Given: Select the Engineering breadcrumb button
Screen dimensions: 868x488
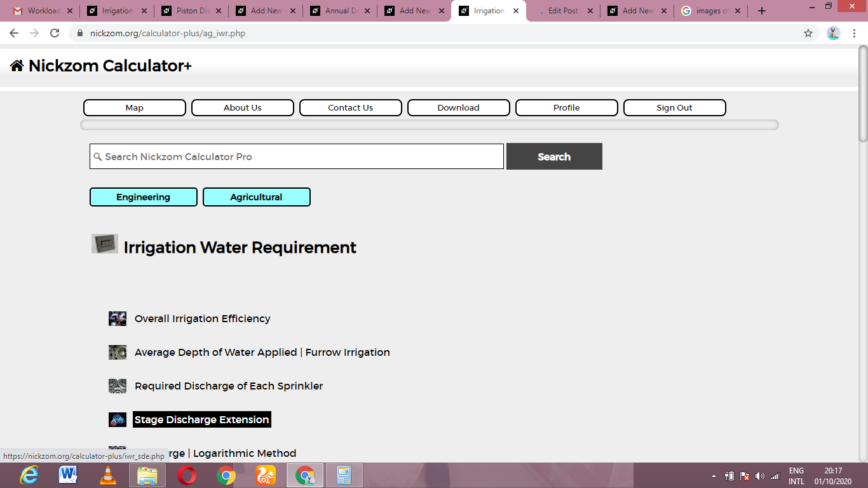Looking at the screenshot, I should tap(144, 197).
